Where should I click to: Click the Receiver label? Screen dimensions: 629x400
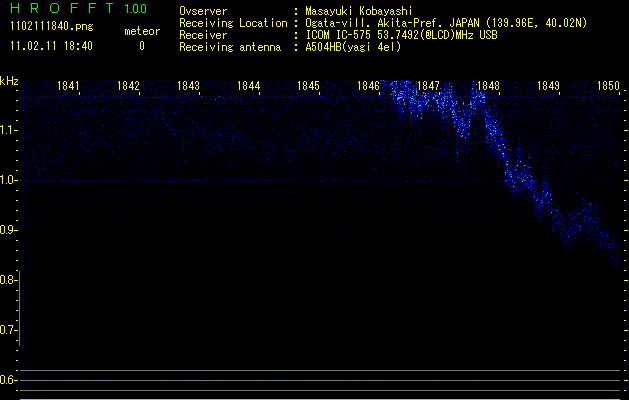coord(203,35)
